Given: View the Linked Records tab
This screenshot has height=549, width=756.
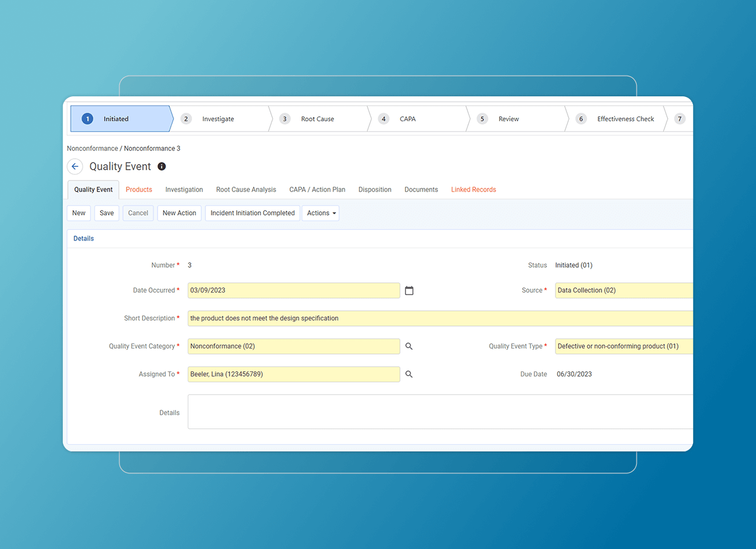Looking at the screenshot, I should point(473,189).
